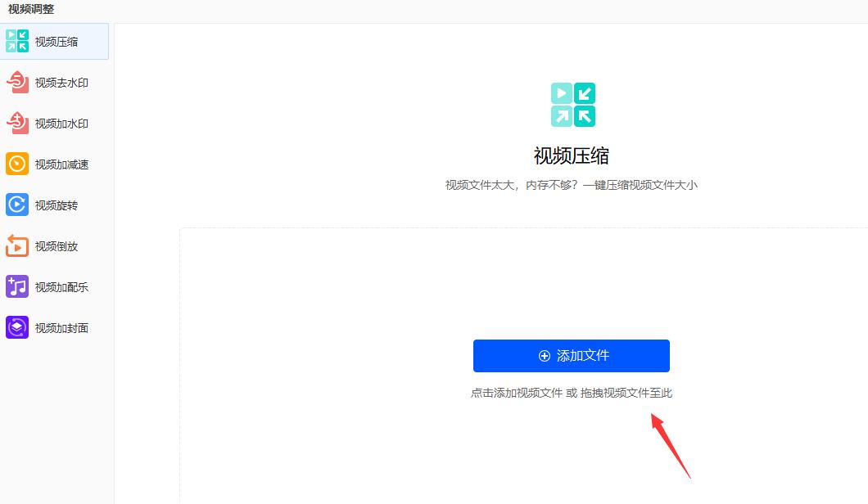Select the 视频压缩 (video compress) tool icon

16,41
